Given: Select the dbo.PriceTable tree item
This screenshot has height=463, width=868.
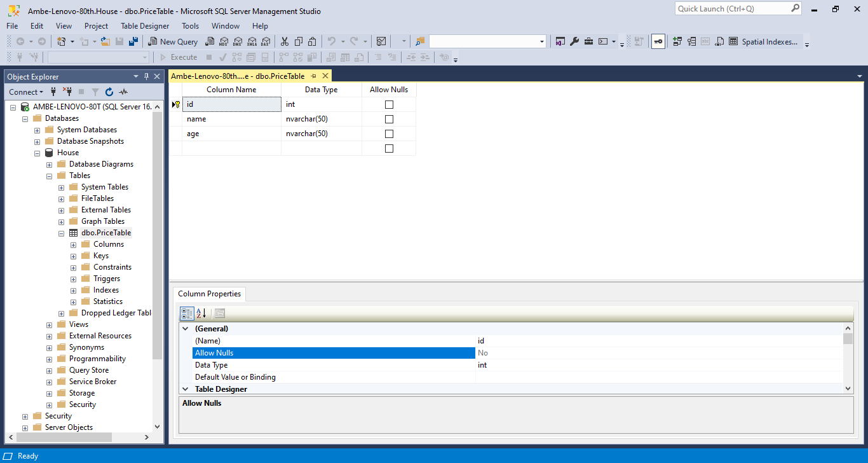Looking at the screenshot, I should (106, 233).
